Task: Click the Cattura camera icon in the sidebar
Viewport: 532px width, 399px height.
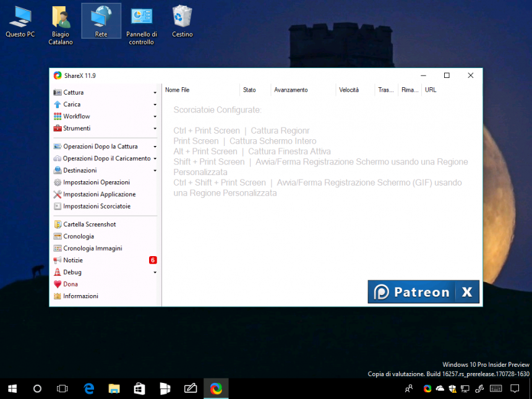Action: coord(58,92)
